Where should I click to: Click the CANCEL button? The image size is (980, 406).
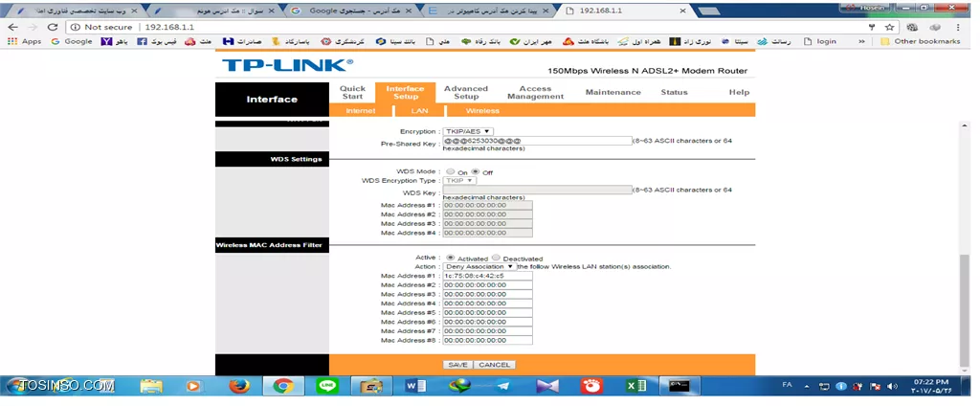tap(495, 365)
